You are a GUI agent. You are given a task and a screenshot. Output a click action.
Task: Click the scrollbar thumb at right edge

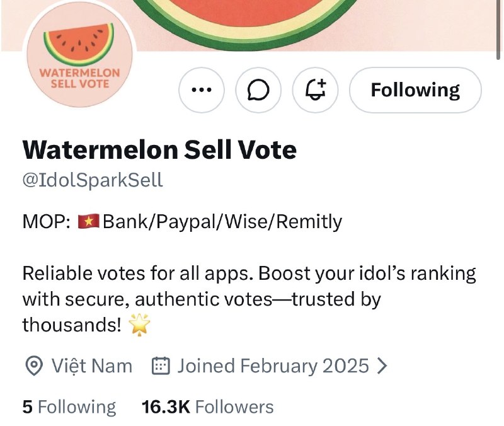pyautogui.click(x=498, y=30)
